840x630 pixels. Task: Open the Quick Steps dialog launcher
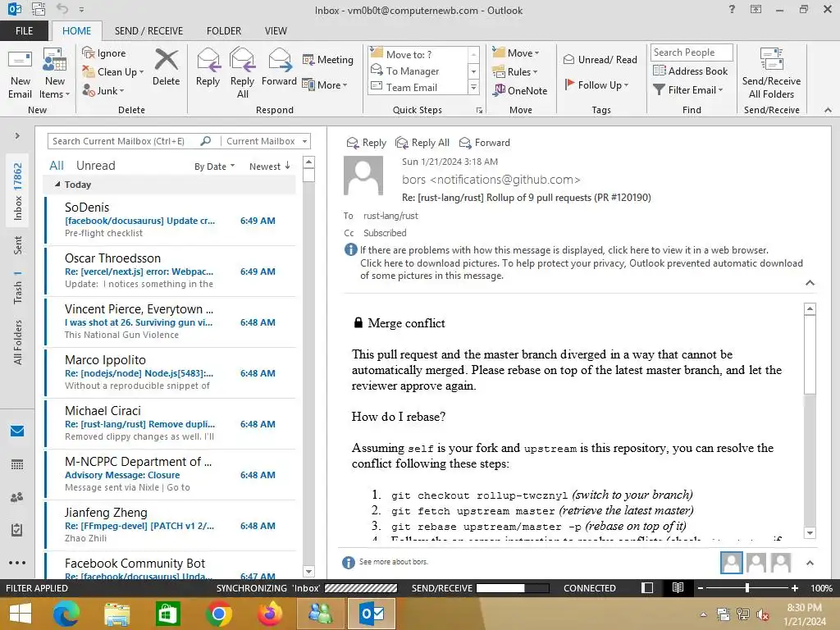click(x=479, y=111)
